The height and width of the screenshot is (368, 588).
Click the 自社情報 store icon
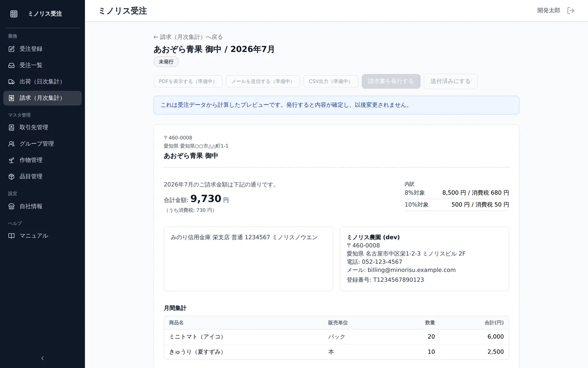[11, 206]
